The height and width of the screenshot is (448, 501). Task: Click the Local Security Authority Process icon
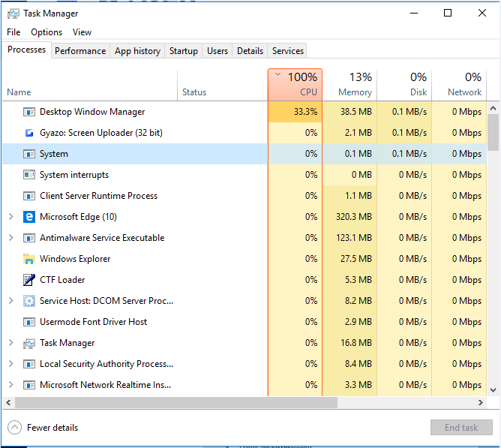point(29,364)
